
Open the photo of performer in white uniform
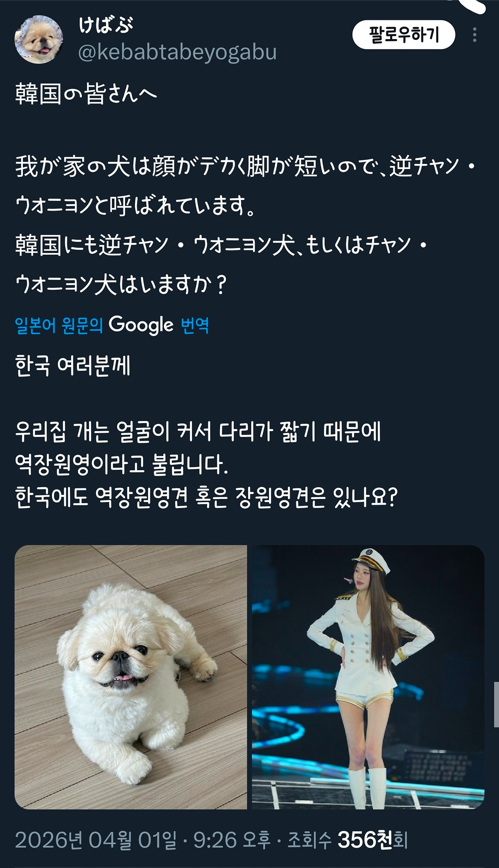coord(368,677)
